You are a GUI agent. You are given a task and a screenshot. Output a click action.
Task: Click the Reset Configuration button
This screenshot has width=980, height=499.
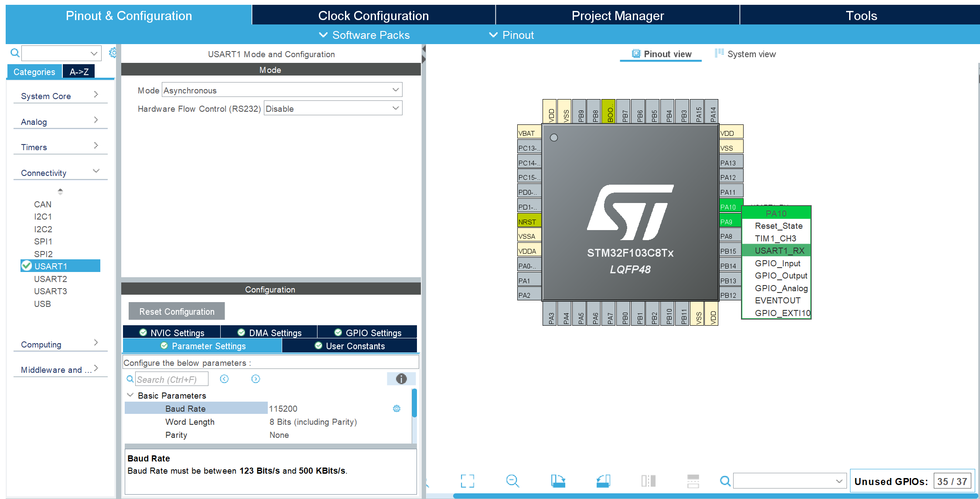point(177,311)
